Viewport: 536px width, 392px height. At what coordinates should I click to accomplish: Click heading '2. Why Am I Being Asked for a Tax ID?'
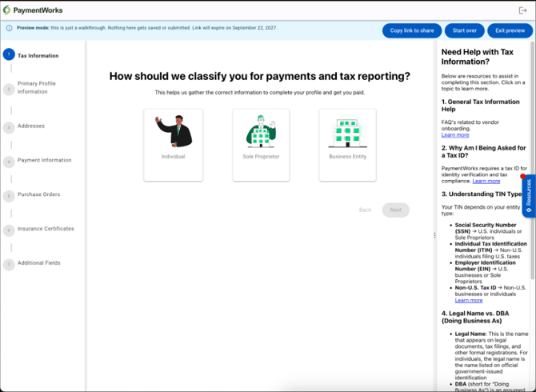[483, 151]
